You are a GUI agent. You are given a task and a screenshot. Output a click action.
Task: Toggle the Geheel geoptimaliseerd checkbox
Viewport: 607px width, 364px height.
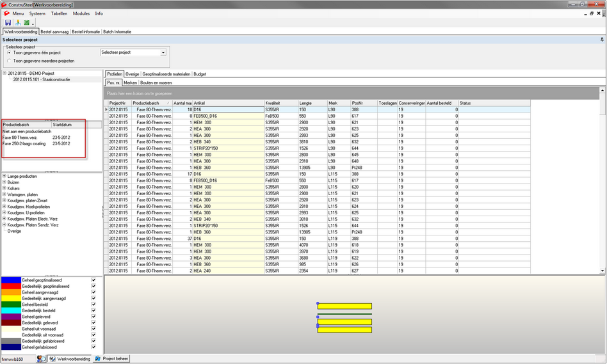coord(93,280)
